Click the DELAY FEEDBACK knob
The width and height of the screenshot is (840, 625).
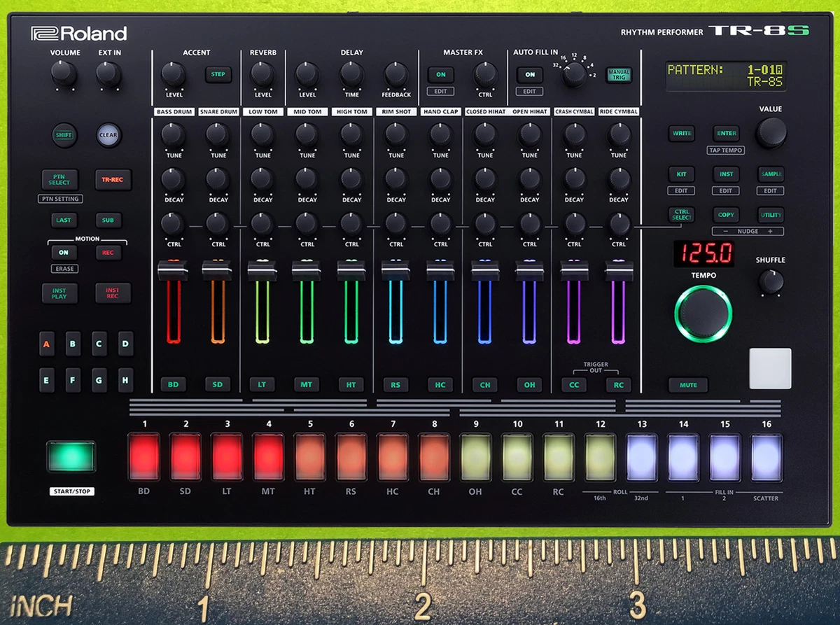pos(396,73)
